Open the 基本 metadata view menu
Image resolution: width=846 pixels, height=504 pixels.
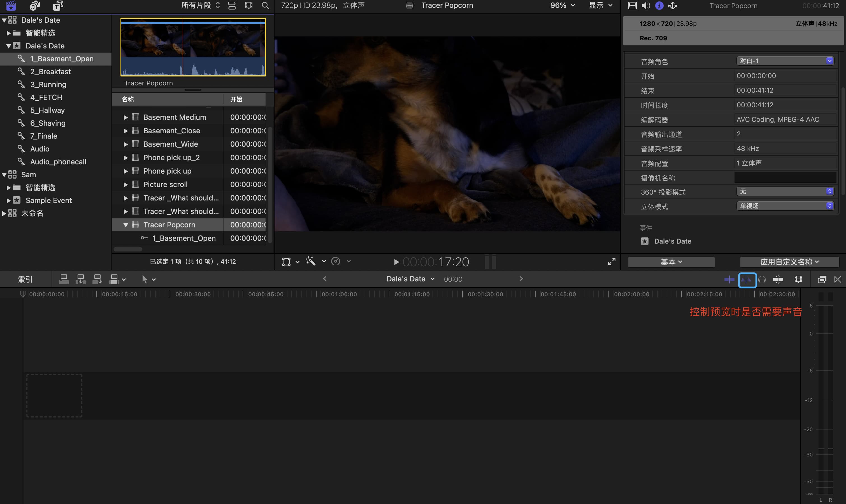point(671,262)
